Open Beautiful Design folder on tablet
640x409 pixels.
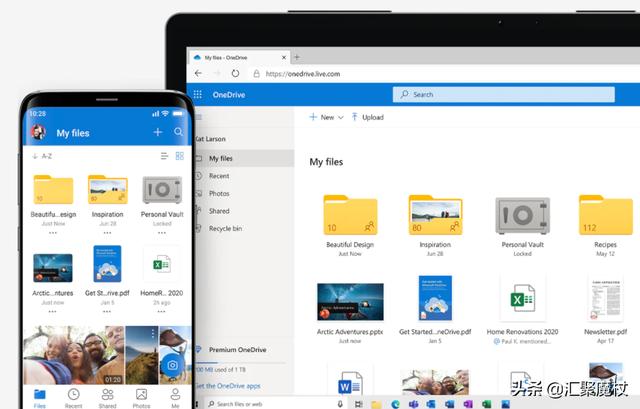click(350, 216)
